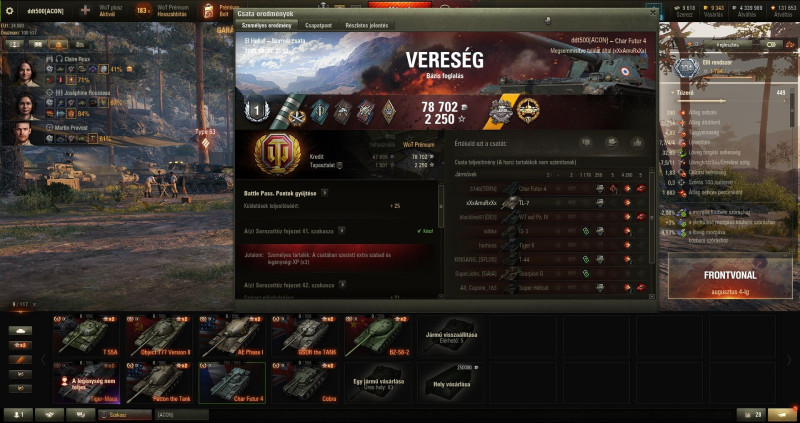800x423 pixels.
Task: Click the thumbs-up battle rating icon
Action: point(637,143)
